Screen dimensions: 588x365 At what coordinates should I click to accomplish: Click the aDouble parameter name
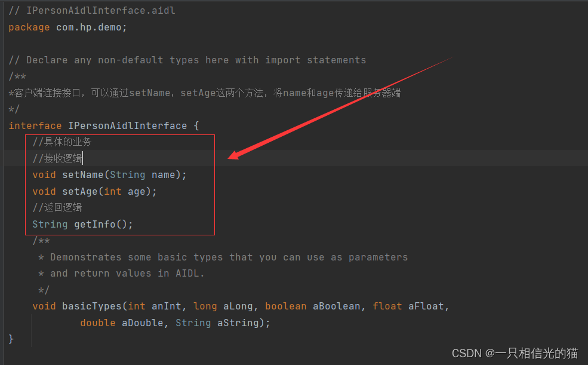point(143,323)
